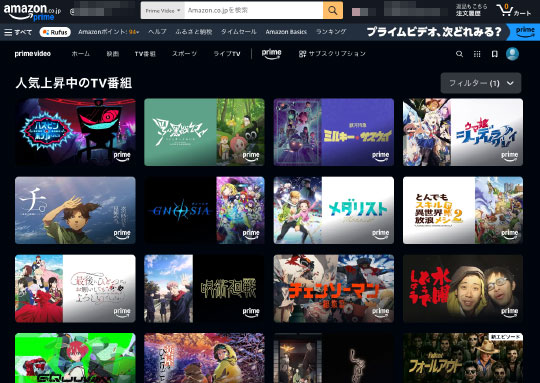This screenshot has width=540, height=383.
Task: Go to ライブTV tab
Action: coord(227,54)
